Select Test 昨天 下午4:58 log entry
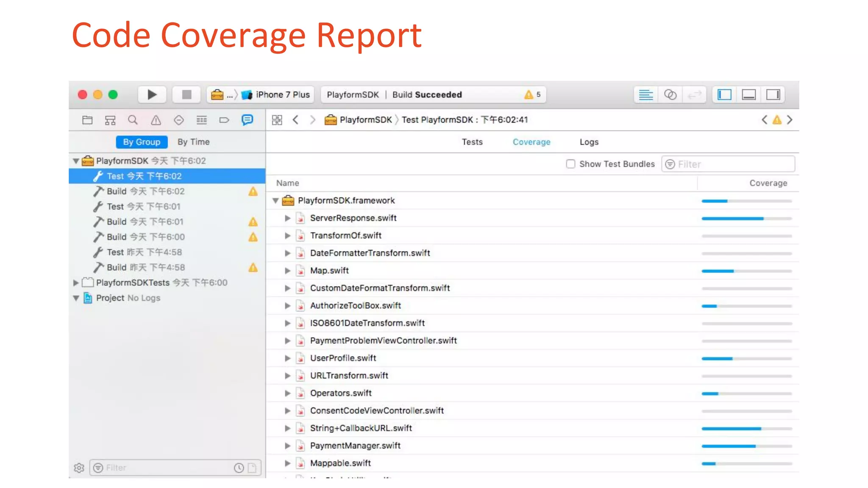 pyautogui.click(x=167, y=252)
